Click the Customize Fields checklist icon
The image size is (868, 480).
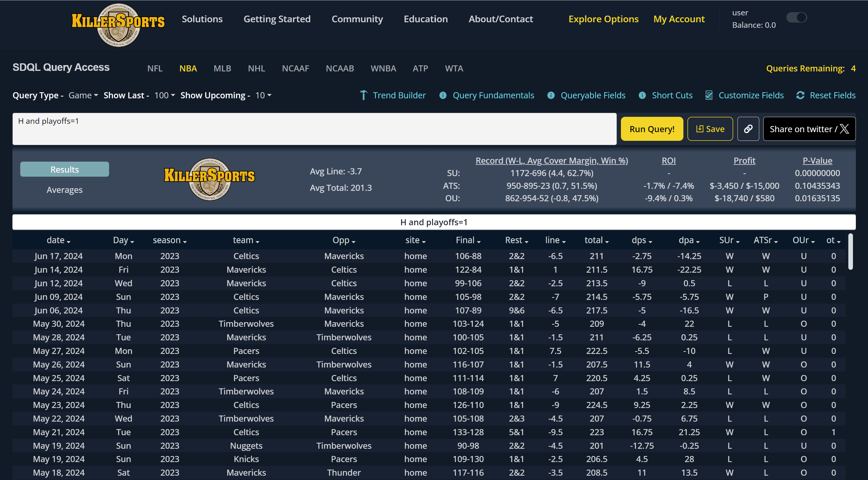click(709, 95)
